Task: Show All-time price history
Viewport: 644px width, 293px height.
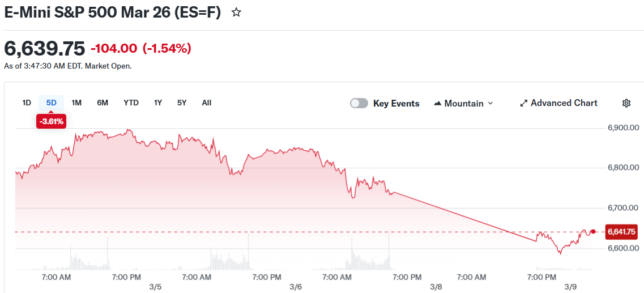Action: [207, 103]
